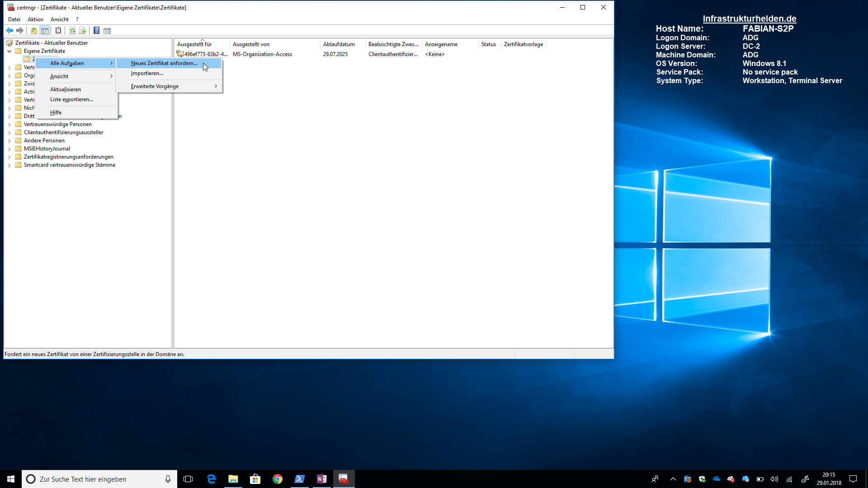Screen dimensions: 868x488
Task: Expand the Clientauthentifizierungsaussteller tree node
Action: tap(9, 132)
